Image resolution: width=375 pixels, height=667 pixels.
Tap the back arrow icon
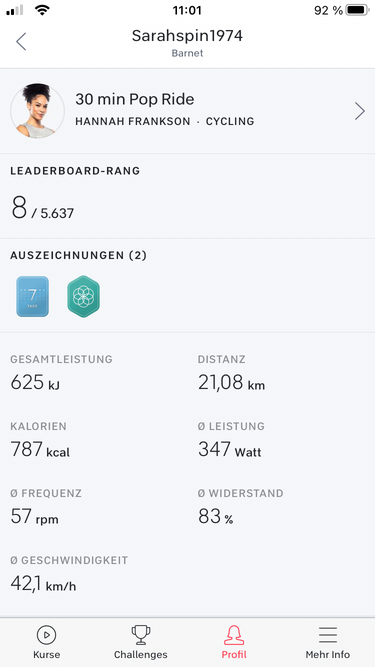pyautogui.click(x=21, y=42)
